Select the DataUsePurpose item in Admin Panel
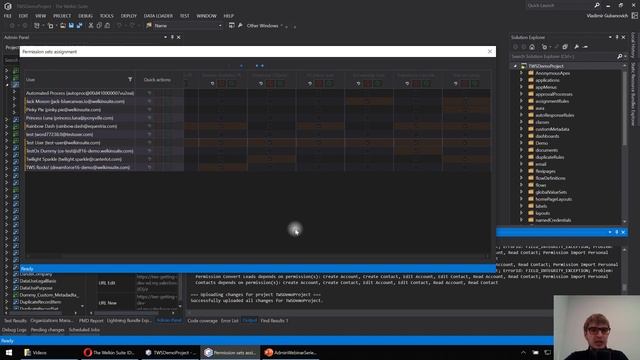 pos(36,288)
